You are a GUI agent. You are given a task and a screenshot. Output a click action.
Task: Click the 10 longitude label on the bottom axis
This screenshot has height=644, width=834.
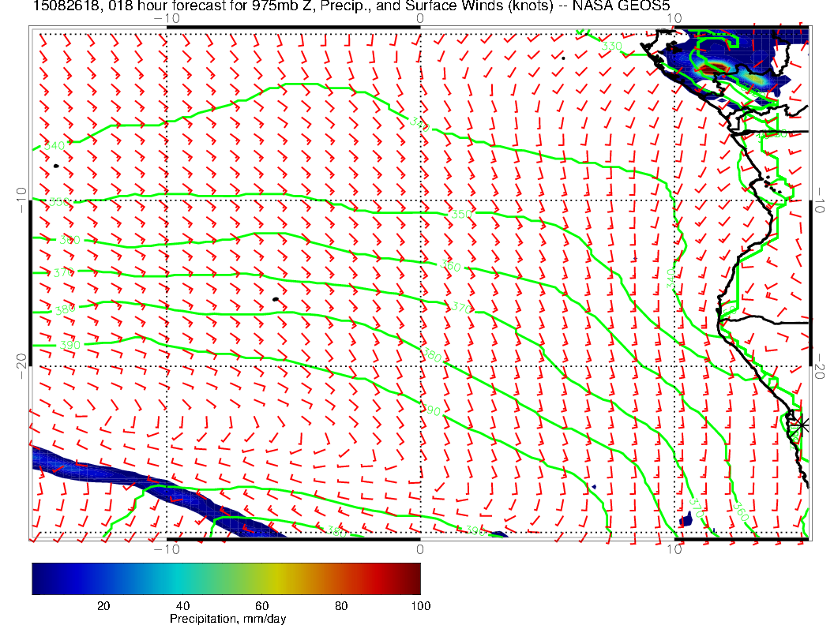coord(674,549)
